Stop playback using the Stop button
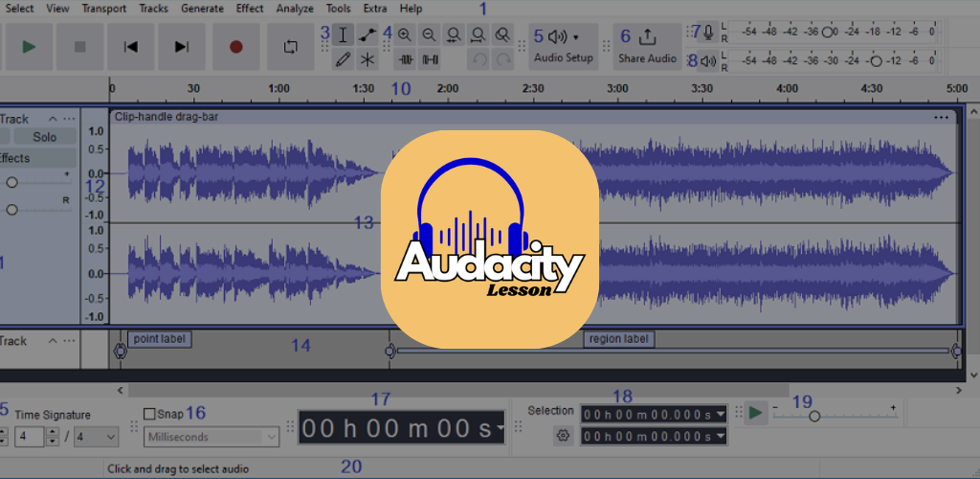 (80, 47)
